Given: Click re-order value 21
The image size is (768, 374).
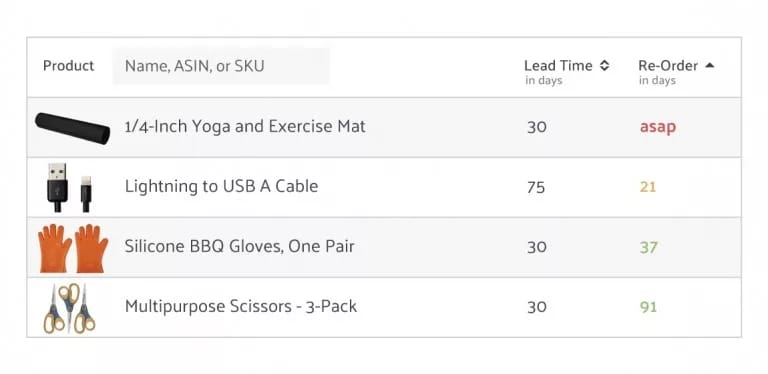Looking at the screenshot, I should (648, 187).
